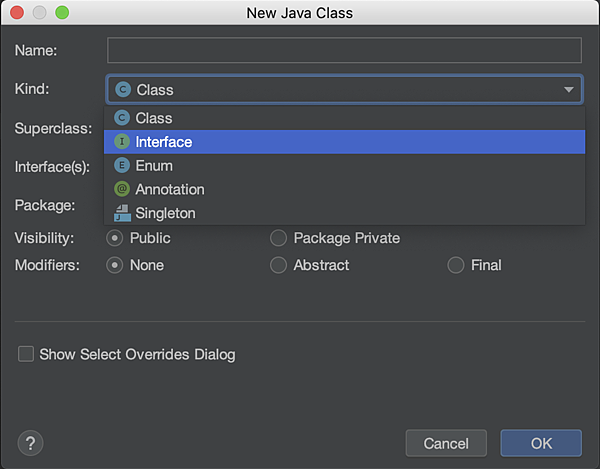Select the Public visibility radio button
The image size is (600, 469).
pyautogui.click(x=114, y=238)
